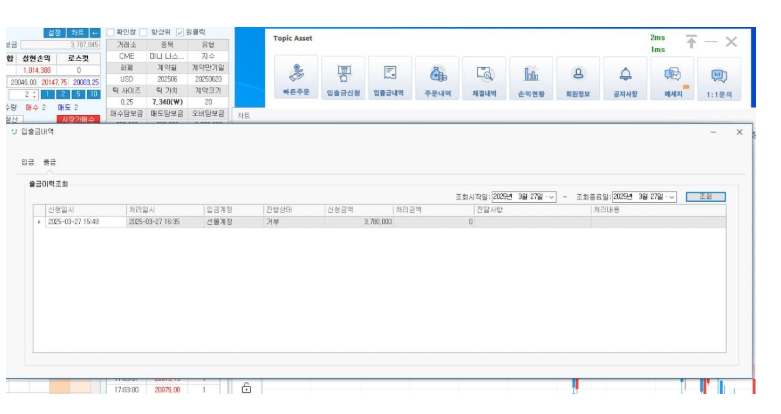Toggle the 항상위 checkbox
This screenshot has width=781, height=414.
click(143, 32)
